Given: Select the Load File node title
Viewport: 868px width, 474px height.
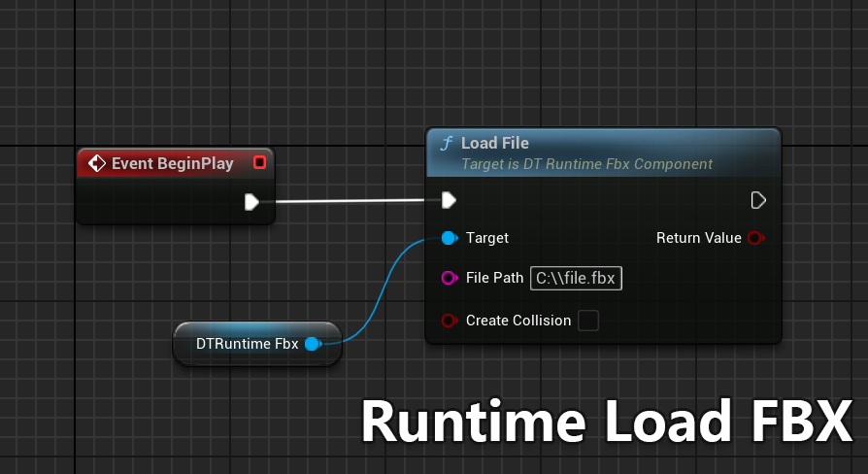Looking at the screenshot, I should pos(495,143).
